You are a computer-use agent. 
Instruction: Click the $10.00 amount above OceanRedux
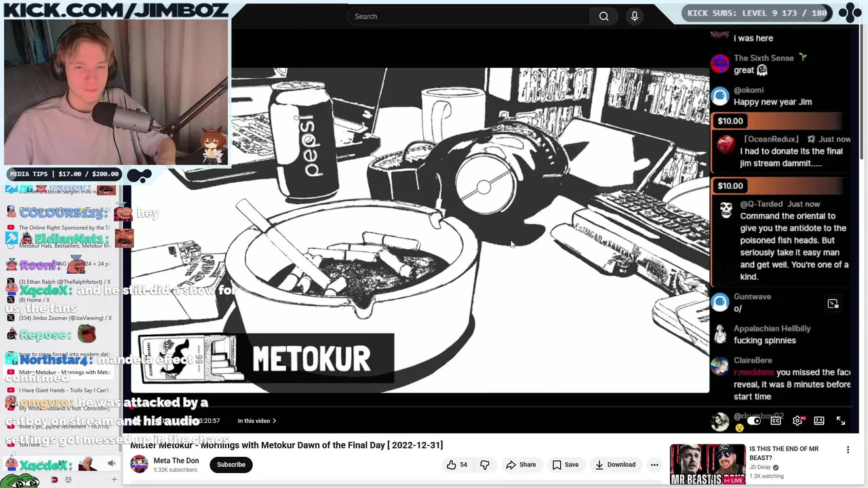click(730, 121)
